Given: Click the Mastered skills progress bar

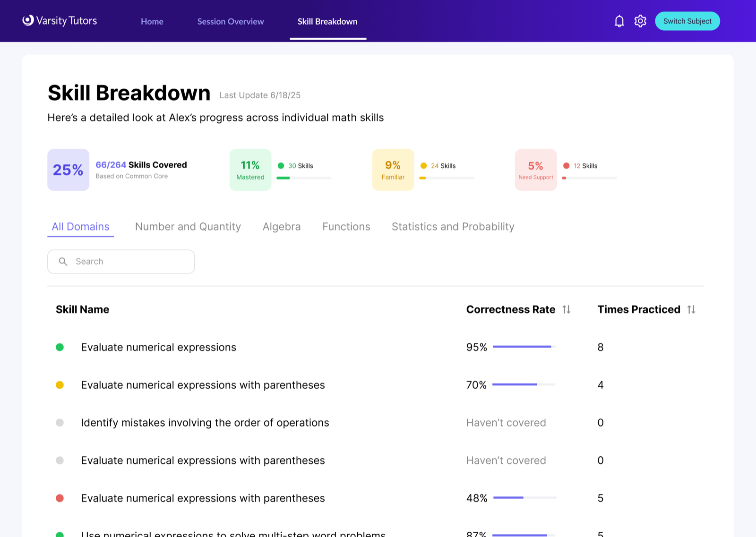Looking at the screenshot, I should (304, 178).
